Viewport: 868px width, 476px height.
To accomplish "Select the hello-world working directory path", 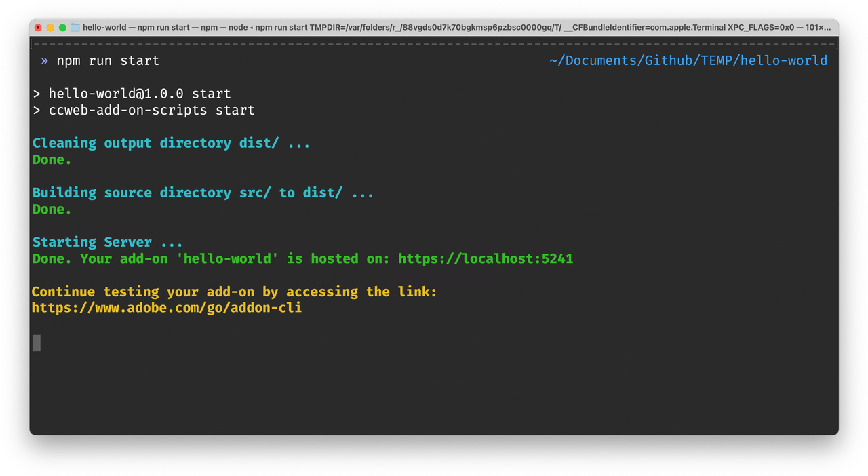I will [x=689, y=60].
